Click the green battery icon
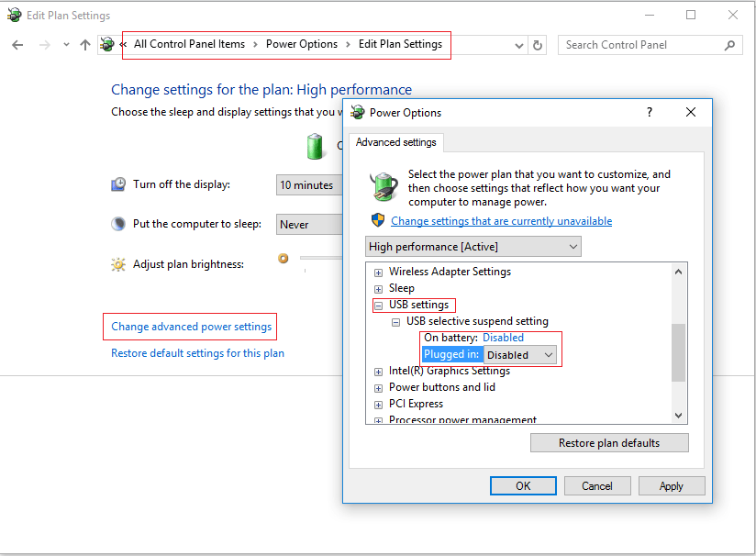756x556 pixels. point(315,146)
